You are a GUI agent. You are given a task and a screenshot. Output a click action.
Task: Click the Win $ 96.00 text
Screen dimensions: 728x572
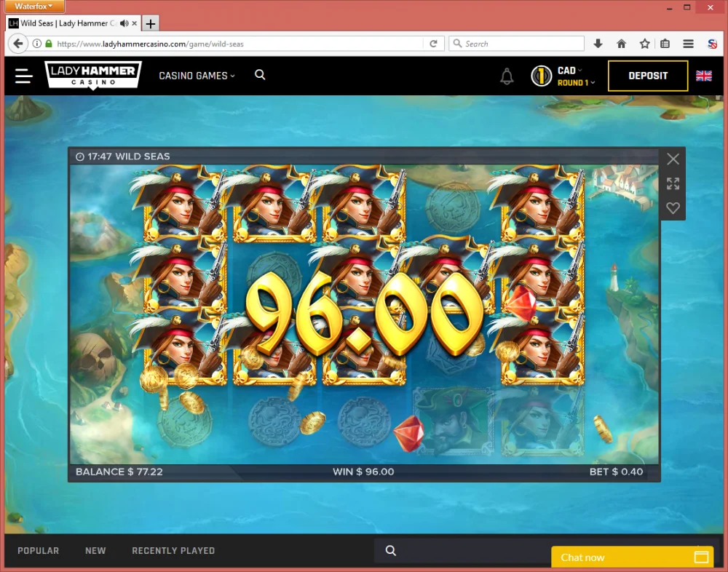363,472
